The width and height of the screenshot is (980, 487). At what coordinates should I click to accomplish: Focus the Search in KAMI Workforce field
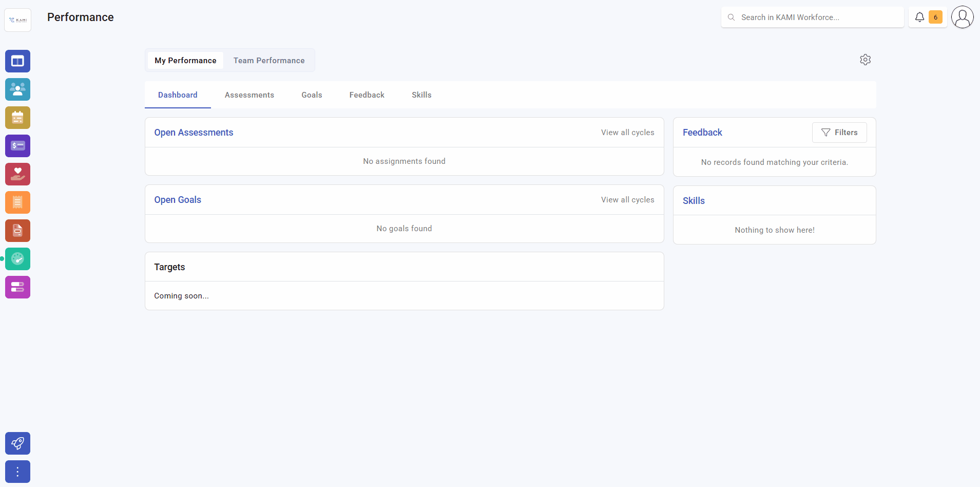812,17
